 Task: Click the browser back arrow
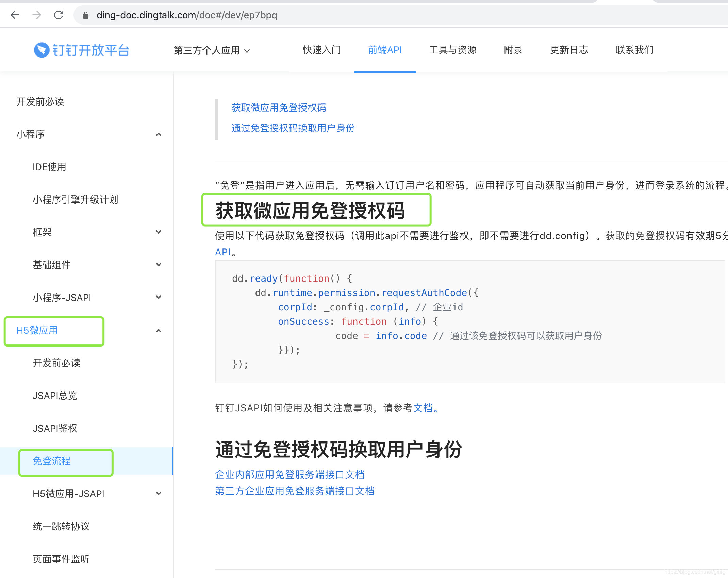coord(15,15)
